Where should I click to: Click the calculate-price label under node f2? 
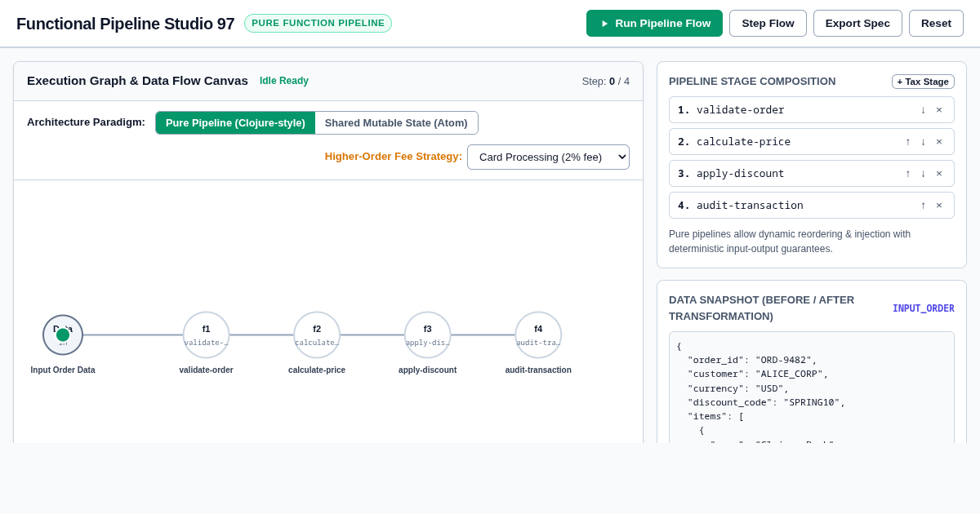(317, 370)
